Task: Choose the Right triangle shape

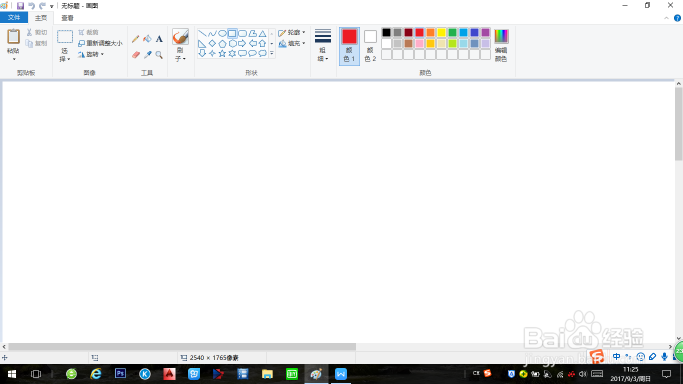Action: tap(202, 44)
